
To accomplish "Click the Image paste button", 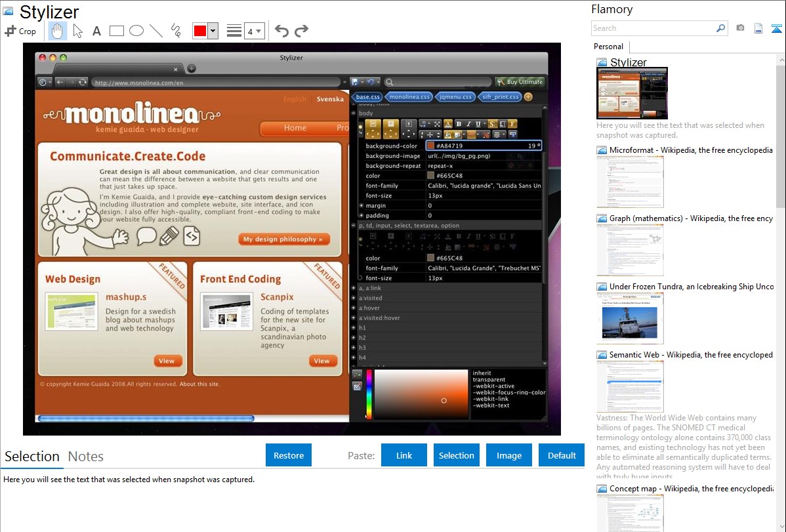I will (x=509, y=455).
